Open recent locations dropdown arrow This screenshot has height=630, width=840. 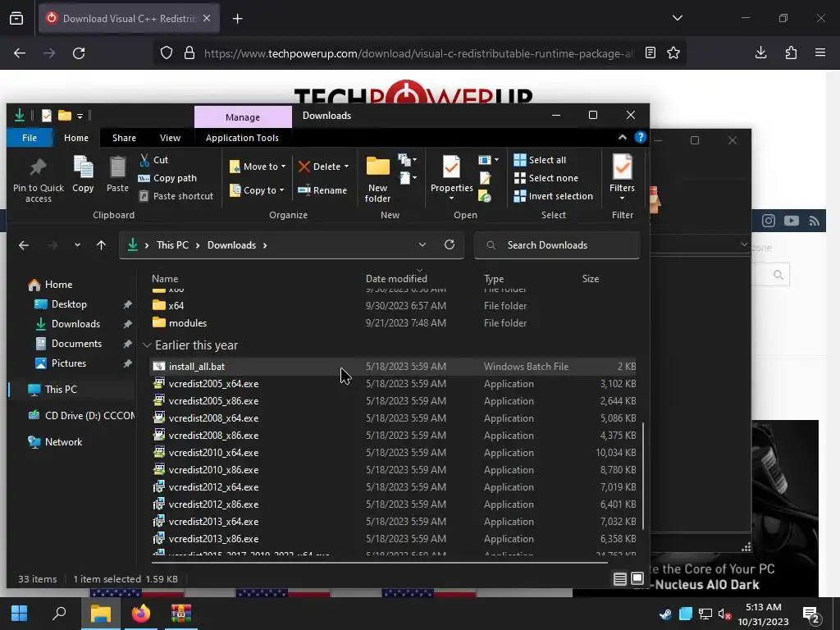77,244
